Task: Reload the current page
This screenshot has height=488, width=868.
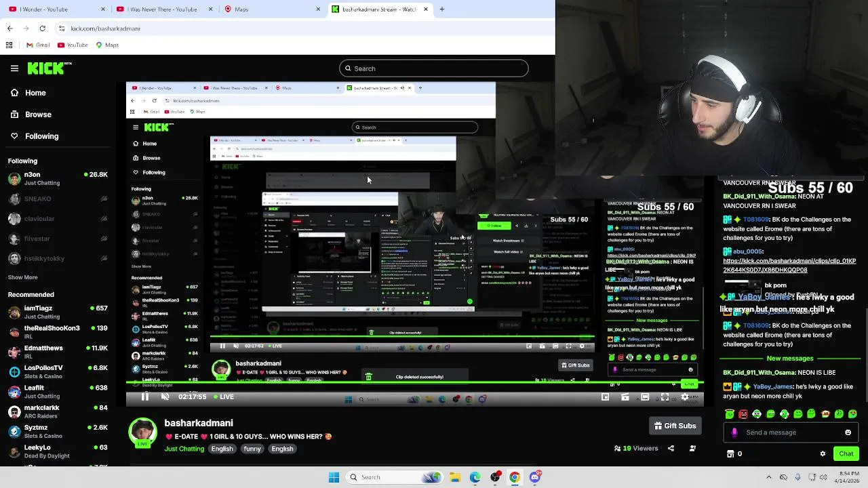Action: (42, 28)
